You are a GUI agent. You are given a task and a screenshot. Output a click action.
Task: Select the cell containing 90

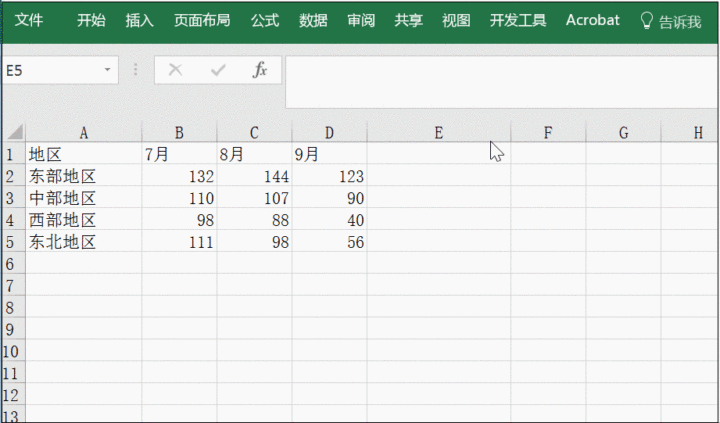pos(329,198)
